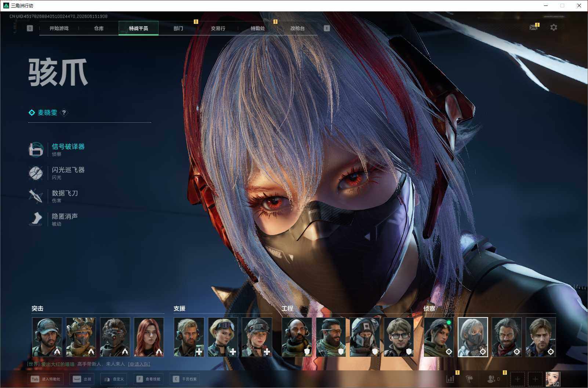Viewport: 588px width, 388px height.
Task: Select the 特战干员 tab
Action: (x=138, y=28)
